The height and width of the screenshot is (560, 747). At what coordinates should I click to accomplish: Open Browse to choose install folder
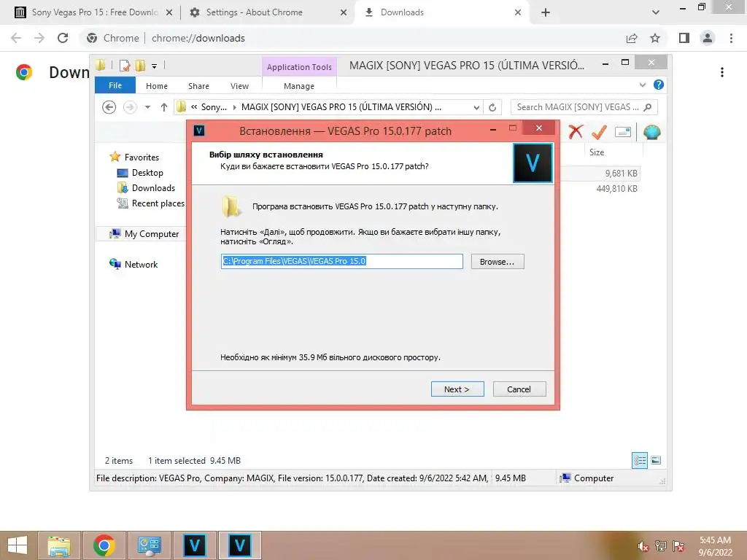pos(498,262)
